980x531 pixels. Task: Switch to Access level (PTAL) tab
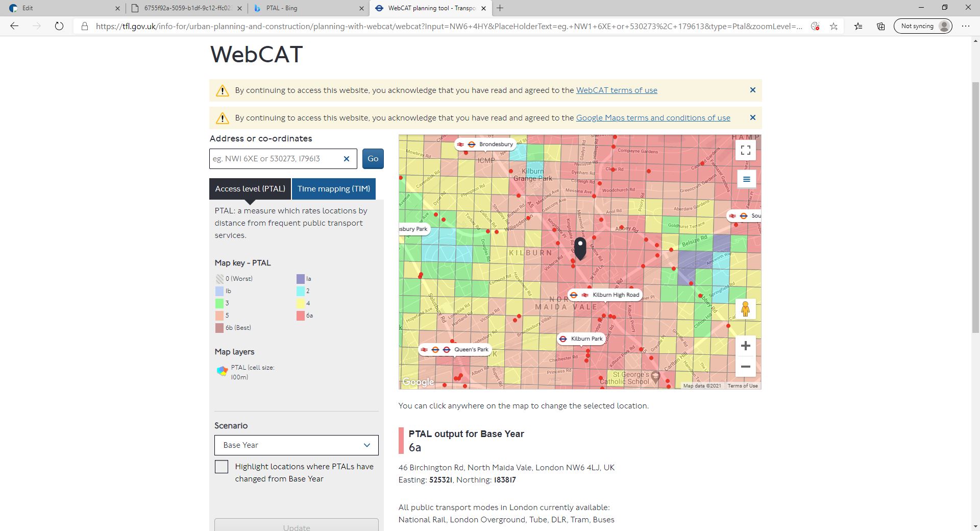250,189
